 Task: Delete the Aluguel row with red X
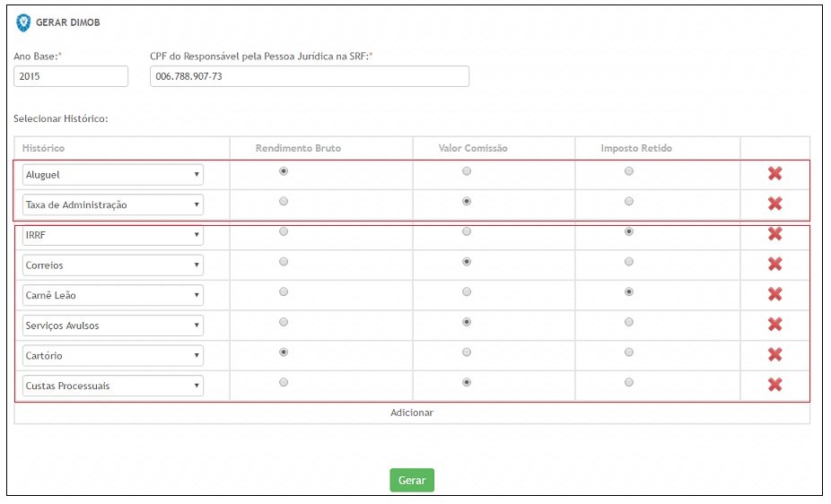coord(774,174)
